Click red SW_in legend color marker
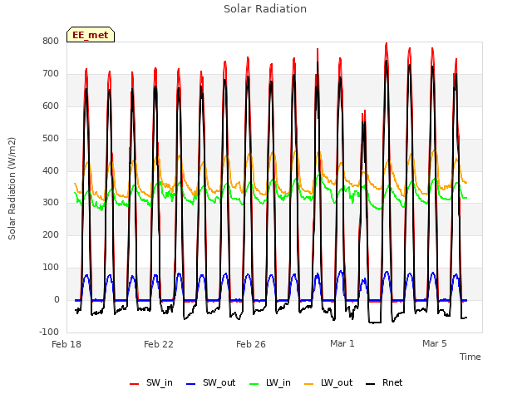The image size is (532, 399). (135, 384)
